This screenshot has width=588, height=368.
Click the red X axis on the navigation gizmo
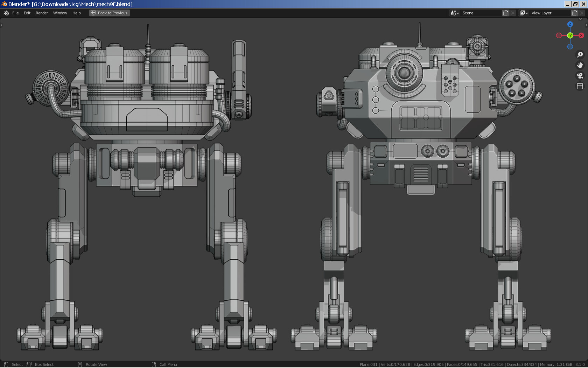pos(581,35)
